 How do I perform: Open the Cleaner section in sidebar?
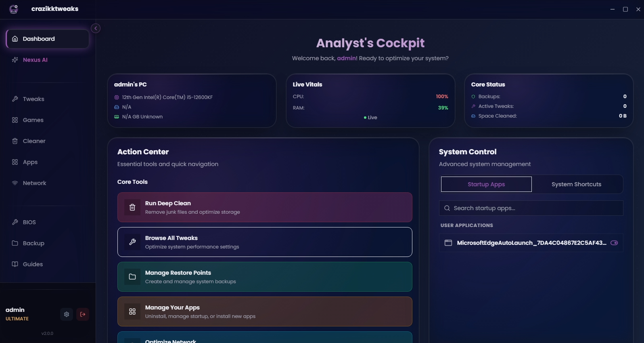point(34,141)
